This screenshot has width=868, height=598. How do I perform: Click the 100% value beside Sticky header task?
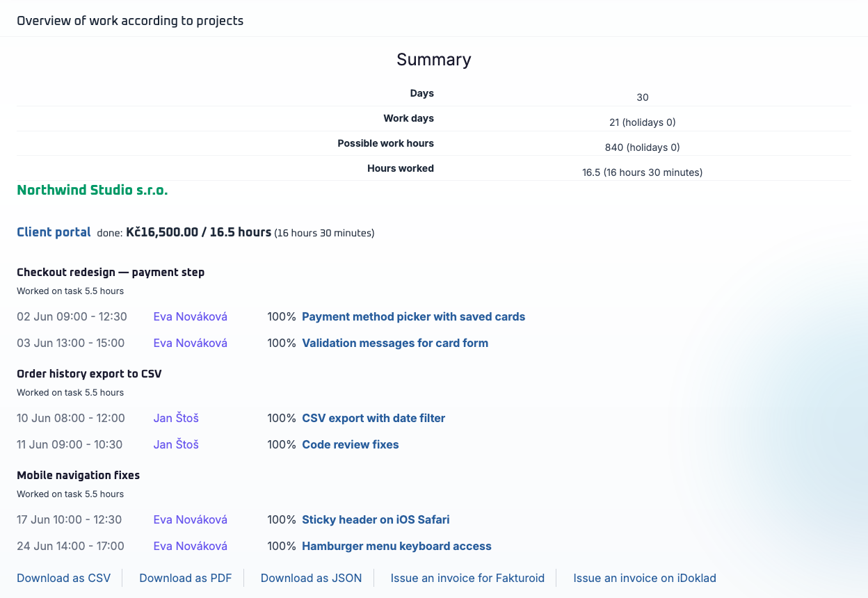point(282,519)
